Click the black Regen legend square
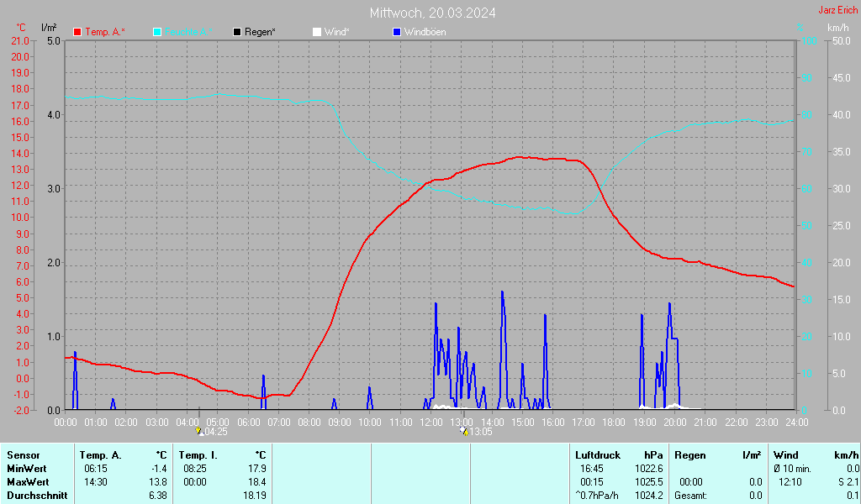The image size is (861, 504). pyautogui.click(x=238, y=32)
